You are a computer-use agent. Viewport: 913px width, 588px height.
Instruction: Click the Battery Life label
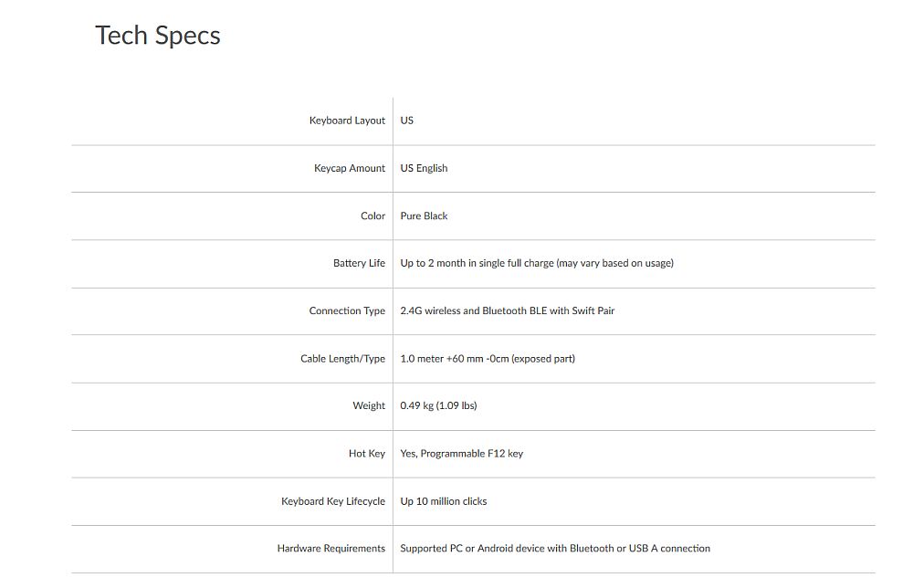coord(359,263)
